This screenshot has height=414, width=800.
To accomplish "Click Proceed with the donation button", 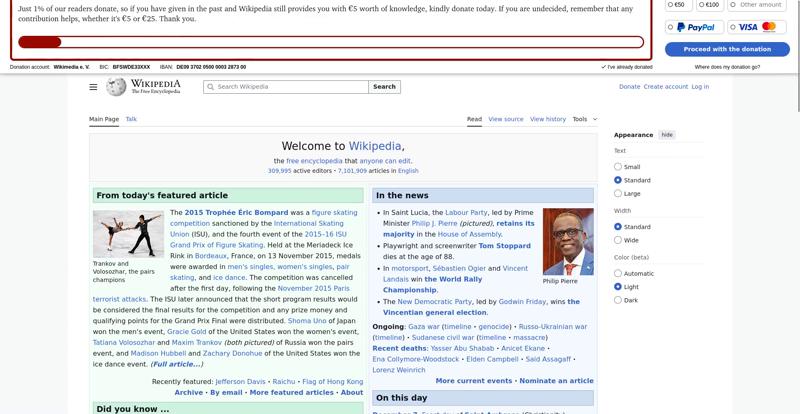I will coord(727,49).
